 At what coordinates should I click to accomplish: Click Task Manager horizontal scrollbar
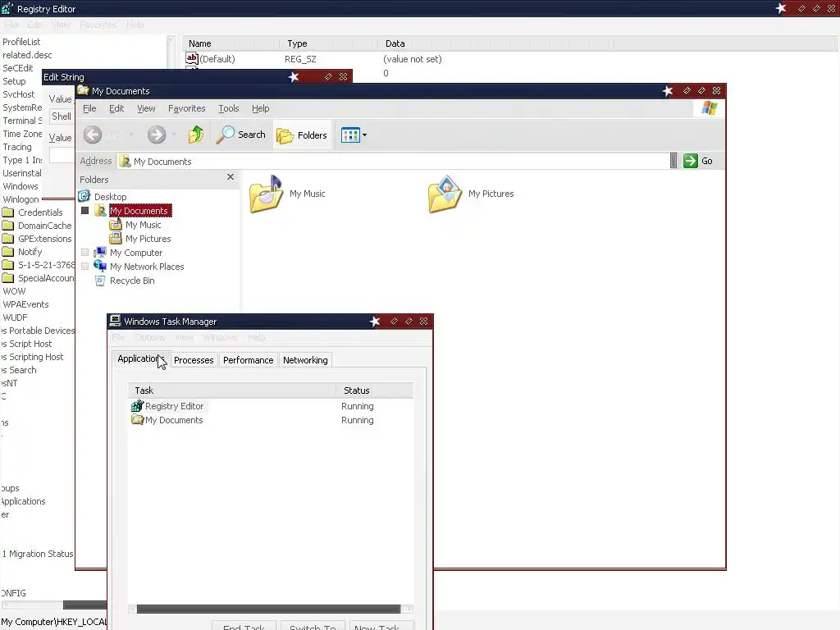click(x=268, y=609)
